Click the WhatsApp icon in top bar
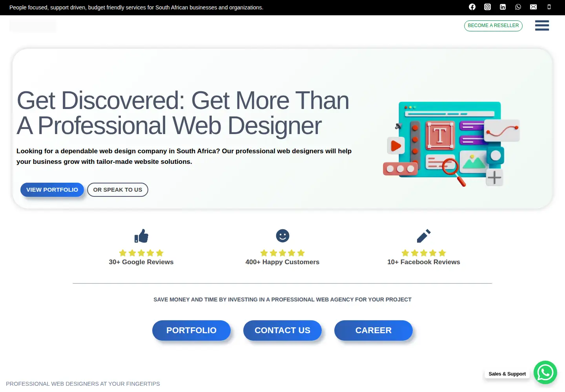This screenshot has width=565, height=392. coord(518,7)
